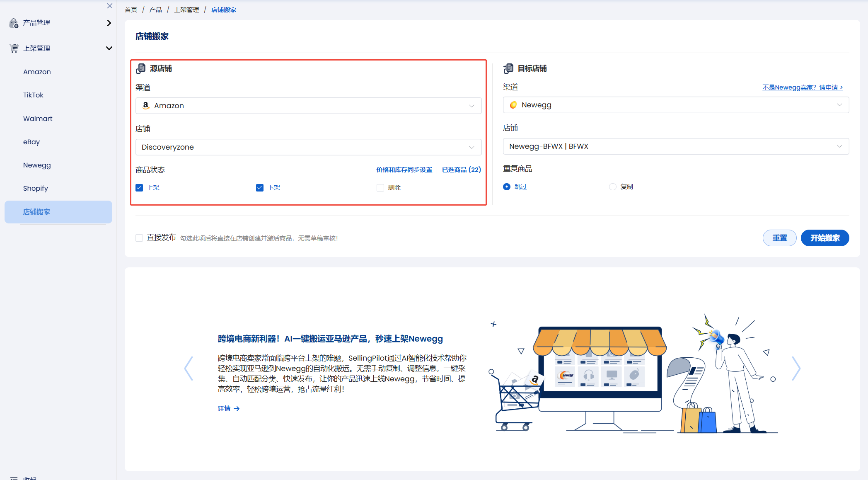Open the Discoveryzone store dropdown
This screenshot has width=868, height=480.
coord(308,147)
